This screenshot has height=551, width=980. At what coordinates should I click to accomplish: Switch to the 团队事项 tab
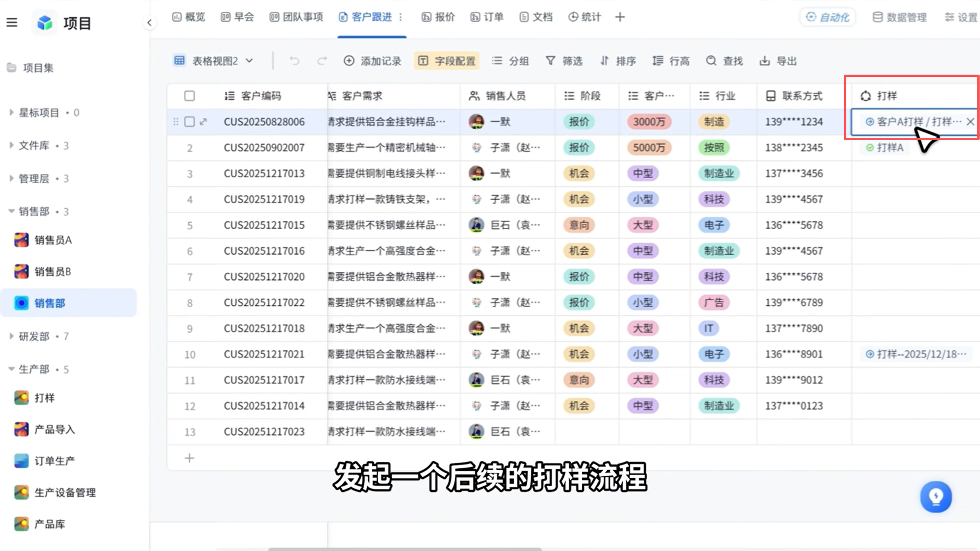click(x=296, y=17)
